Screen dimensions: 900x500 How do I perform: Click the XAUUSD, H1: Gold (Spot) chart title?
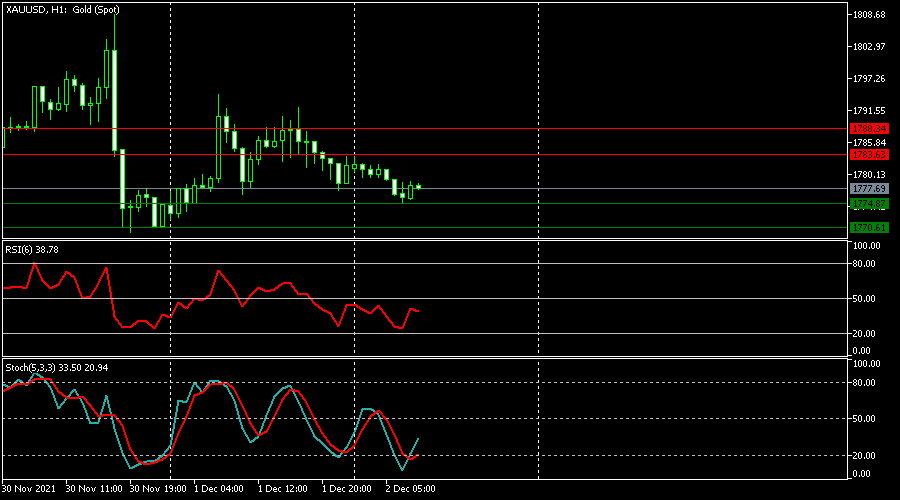[63, 10]
